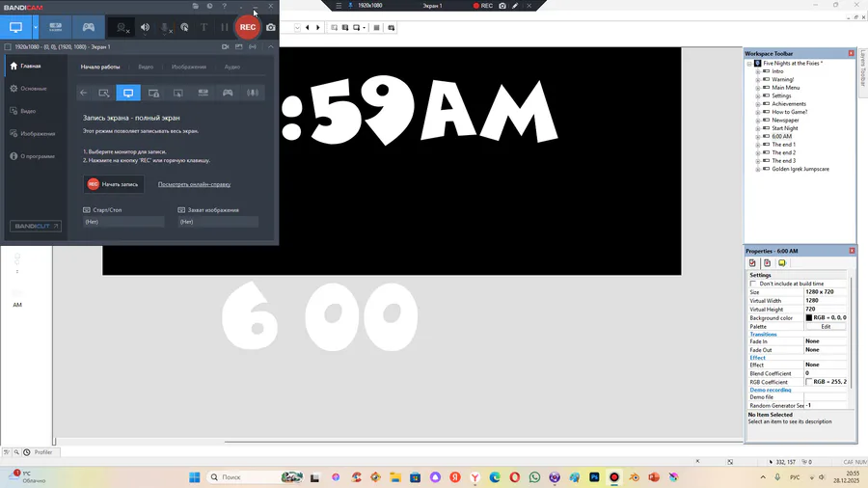Open Bandicam scheduled recording clock icon
Viewport: 868px width, 488px height.
point(210,6)
